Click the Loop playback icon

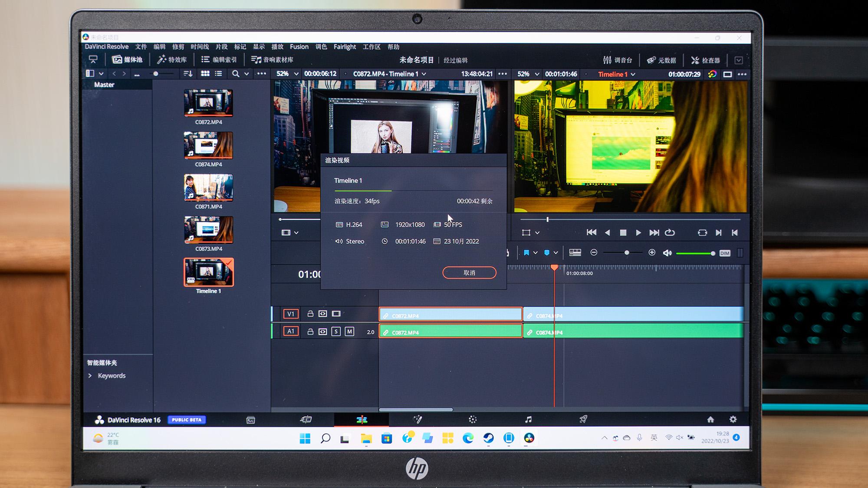(x=670, y=233)
